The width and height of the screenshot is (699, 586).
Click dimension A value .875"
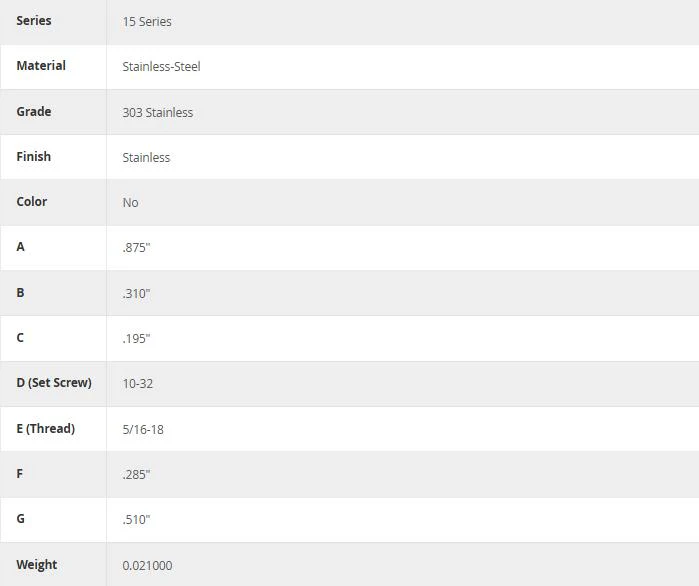[136, 248]
